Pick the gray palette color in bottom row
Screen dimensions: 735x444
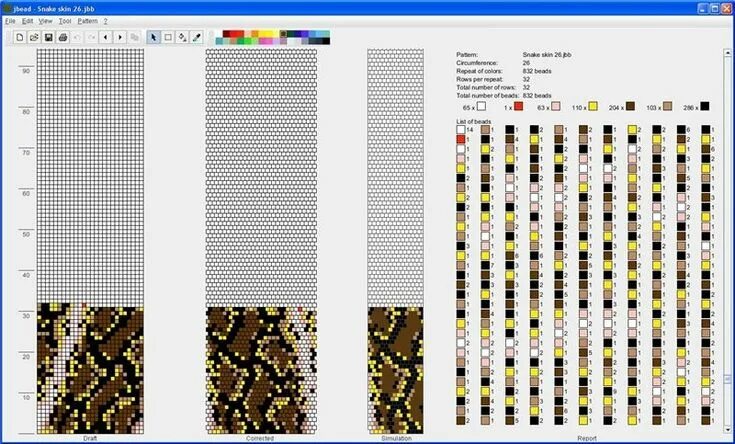(x=305, y=41)
